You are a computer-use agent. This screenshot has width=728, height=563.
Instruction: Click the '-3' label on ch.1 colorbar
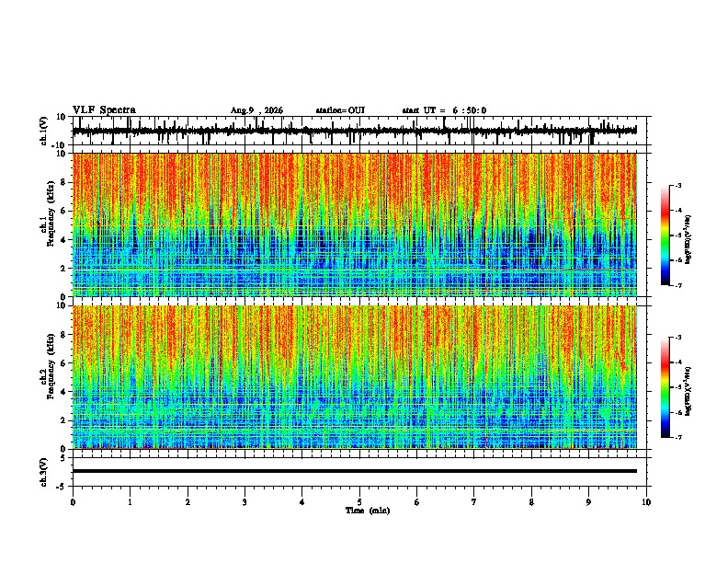(678, 185)
